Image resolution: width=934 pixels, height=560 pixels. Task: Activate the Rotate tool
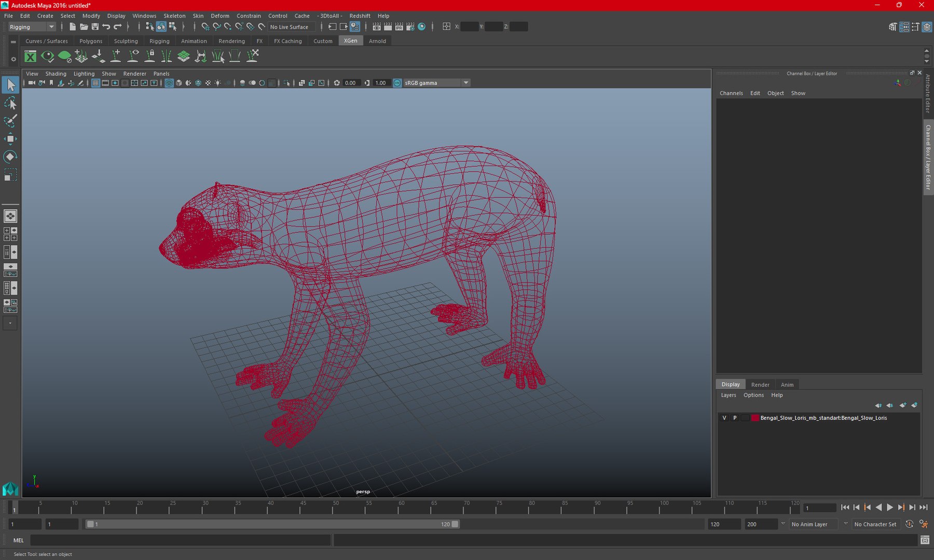(x=10, y=157)
